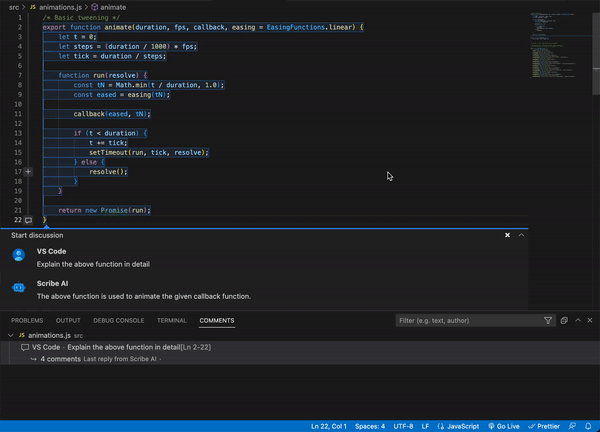Image resolution: width=600 pixels, height=432 pixels.
Task: Open the filter options funnel icon
Action: [548, 320]
